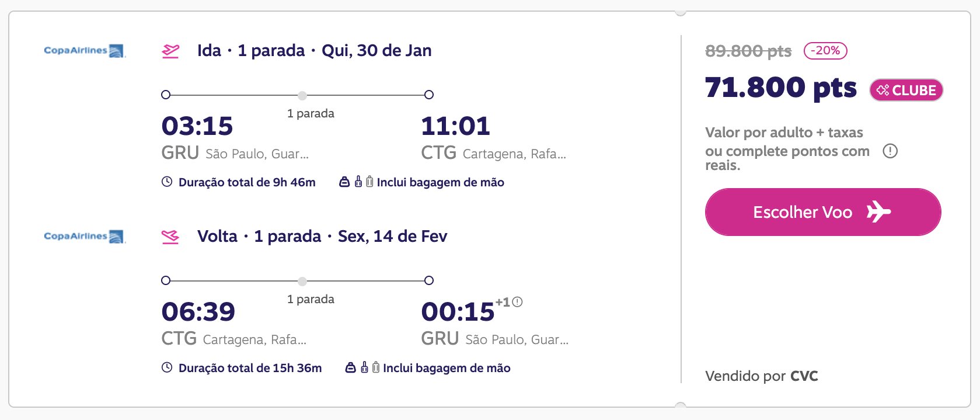Viewport: 980px width, 420px height.
Task: Click the outbound stop marker on the route line
Action: 302,95
